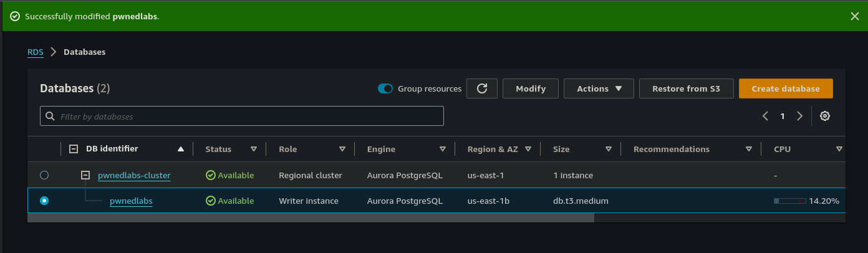Click the RDS breadcrumb link
Viewport: 868px width, 253px height.
pos(36,52)
